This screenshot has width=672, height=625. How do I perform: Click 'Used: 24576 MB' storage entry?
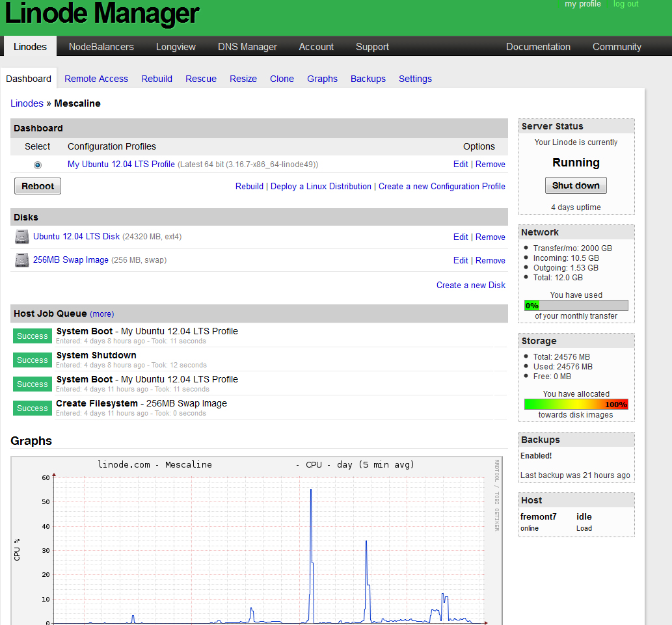[563, 367]
